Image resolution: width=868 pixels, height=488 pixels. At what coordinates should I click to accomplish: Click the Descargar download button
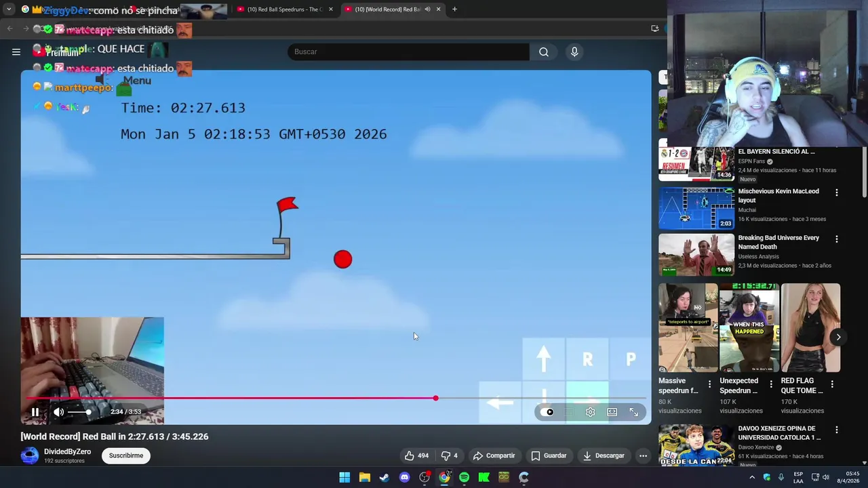tap(604, 455)
